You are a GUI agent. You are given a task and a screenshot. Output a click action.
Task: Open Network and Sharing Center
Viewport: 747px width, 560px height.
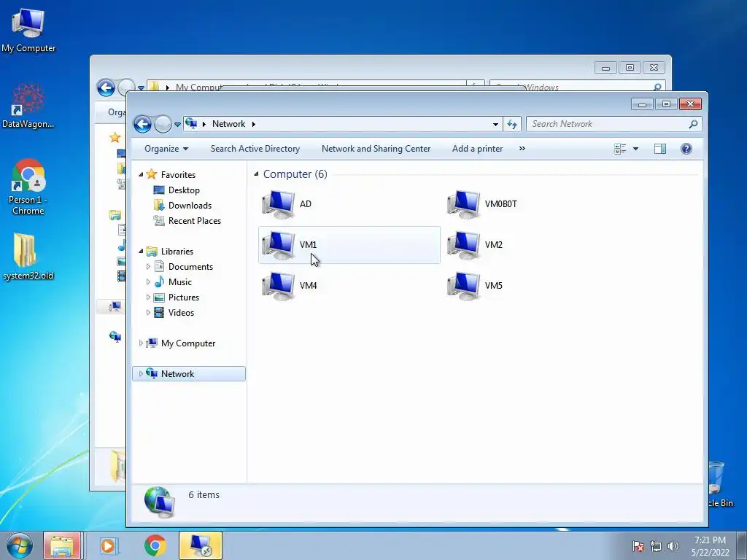pyautogui.click(x=376, y=149)
